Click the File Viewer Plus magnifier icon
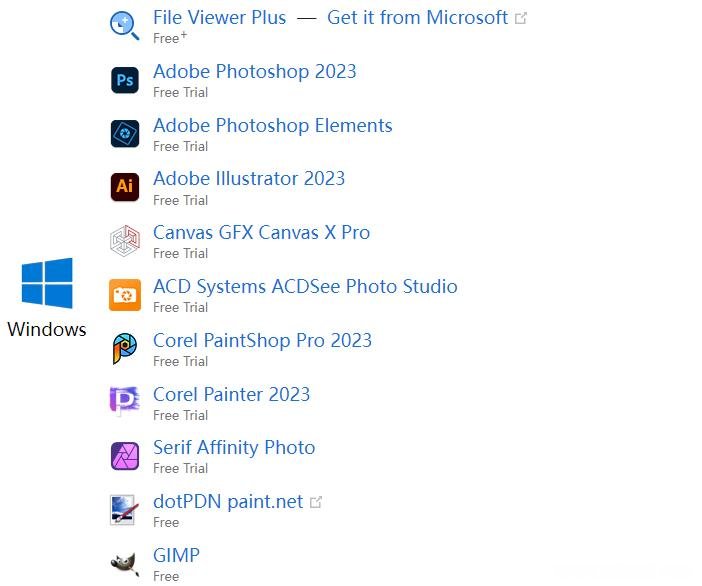This screenshot has height=586, width=702. (x=125, y=26)
